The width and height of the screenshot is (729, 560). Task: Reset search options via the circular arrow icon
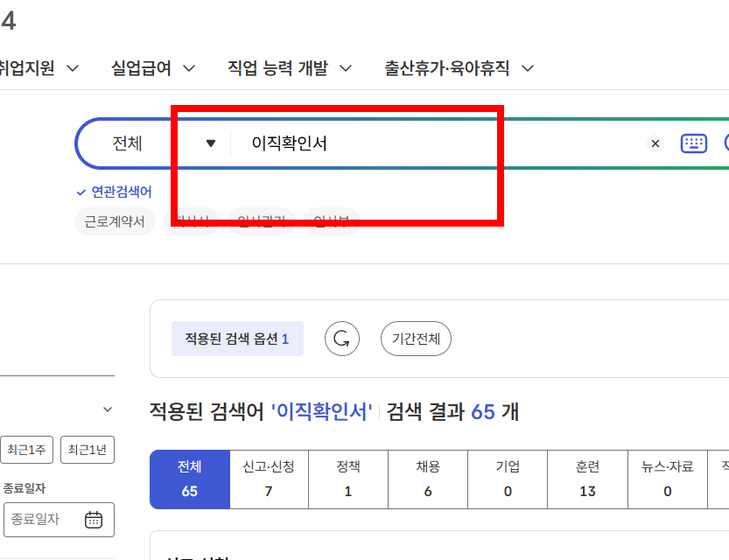pos(341,339)
